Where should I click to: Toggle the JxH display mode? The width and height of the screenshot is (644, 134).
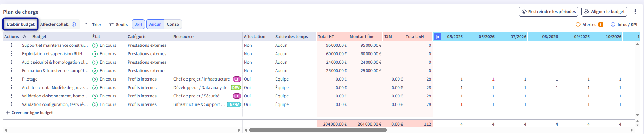coord(139,24)
